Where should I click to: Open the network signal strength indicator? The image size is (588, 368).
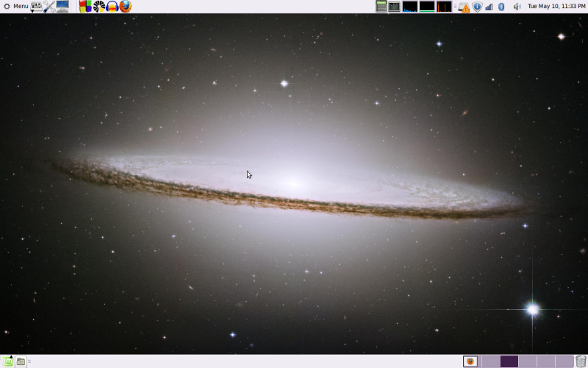(489, 7)
